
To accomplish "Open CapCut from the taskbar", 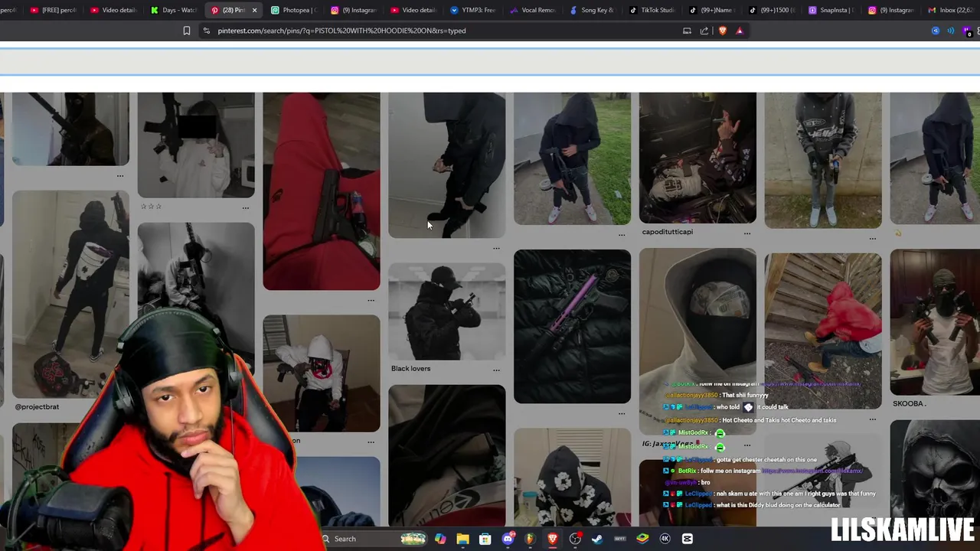I will pyautogui.click(x=688, y=539).
